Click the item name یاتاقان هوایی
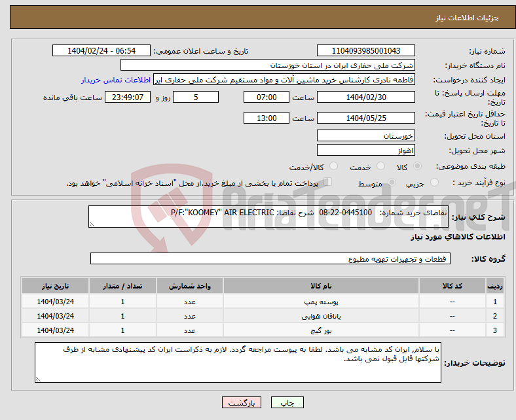 [321, 316]
